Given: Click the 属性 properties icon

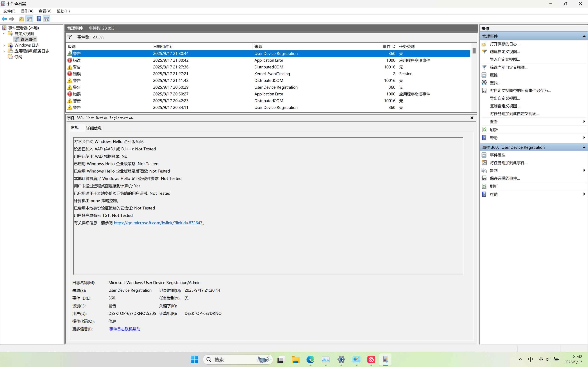Looking at the screenshot, I should pyautogui.click(x=484, y=75).
